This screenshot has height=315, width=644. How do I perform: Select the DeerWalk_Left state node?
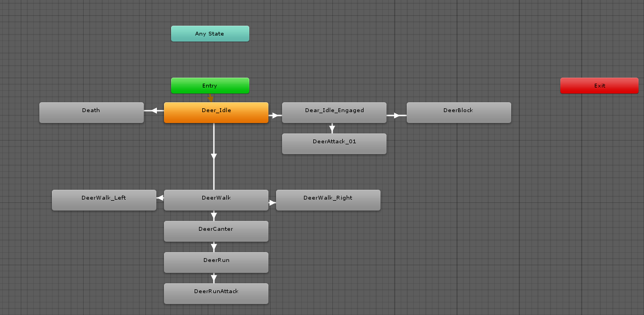point(104,200)
